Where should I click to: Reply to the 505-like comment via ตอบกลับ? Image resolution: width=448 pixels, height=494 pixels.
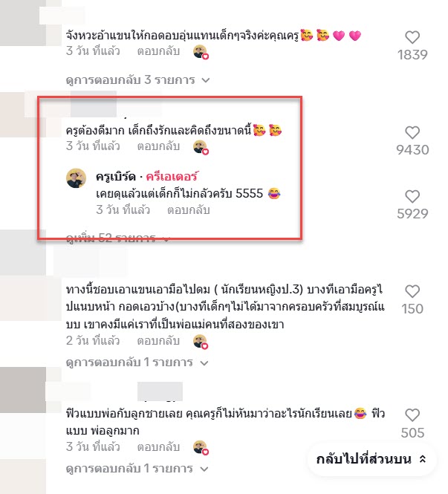coord(158,447)
